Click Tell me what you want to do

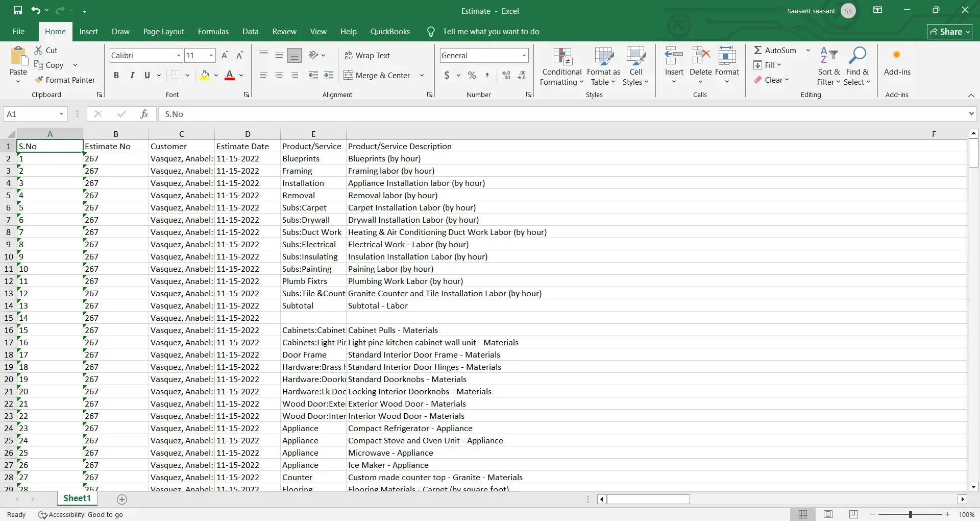[x=491, y=31]
